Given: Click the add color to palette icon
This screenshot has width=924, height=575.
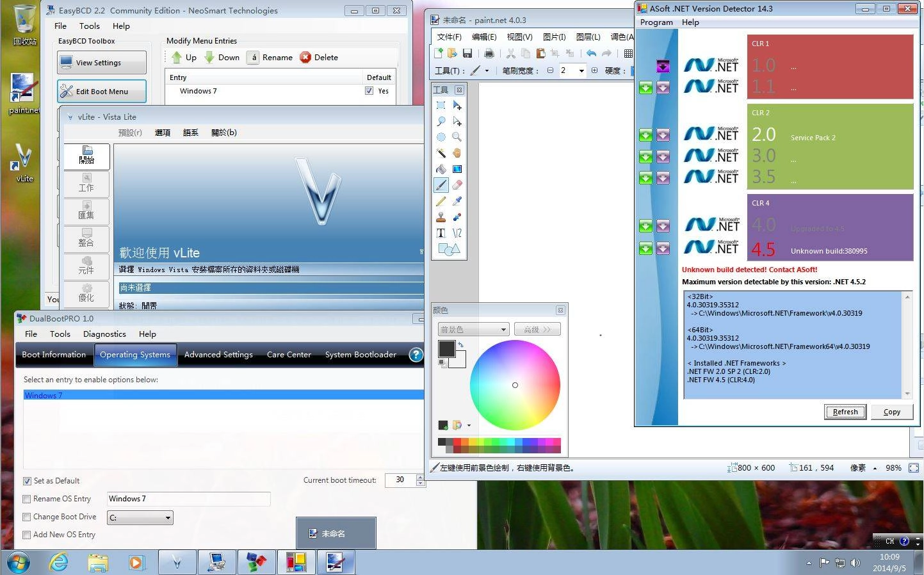Looking at the screenshot, I should tap(442, 425).
